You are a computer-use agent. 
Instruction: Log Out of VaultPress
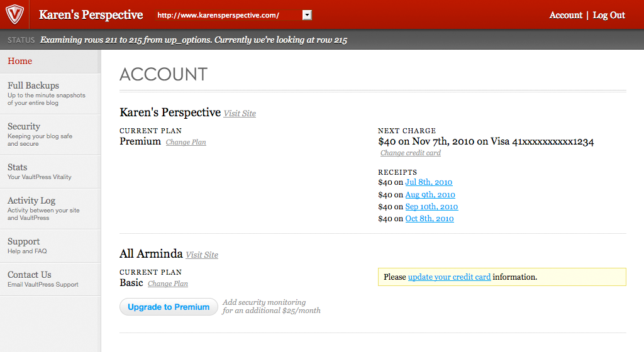pos(609,15)
